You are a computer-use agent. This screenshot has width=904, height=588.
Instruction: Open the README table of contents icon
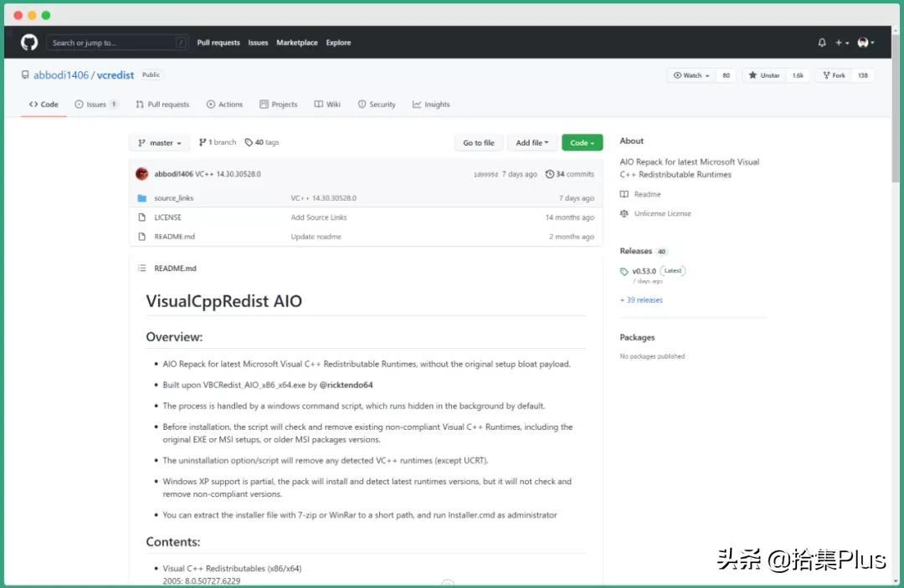pos(141,268)
